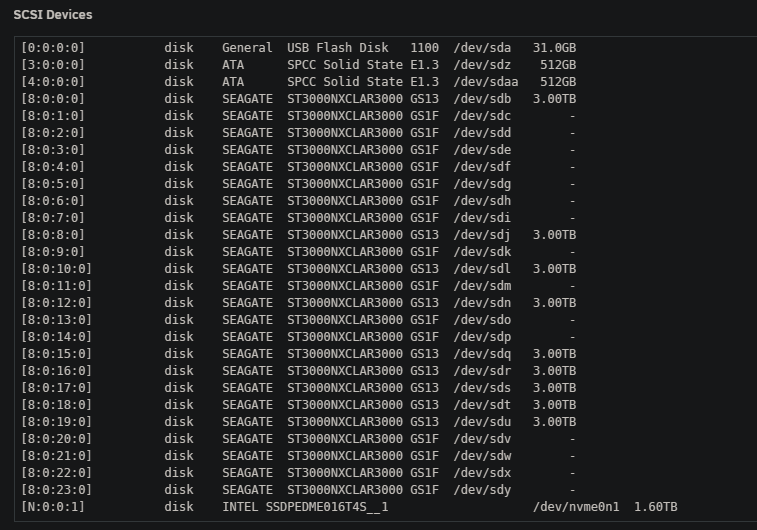Click the [8:0:4:0] address for /dev/sdf
Viewport: 757px width, 530px height.
pos(53,167)
